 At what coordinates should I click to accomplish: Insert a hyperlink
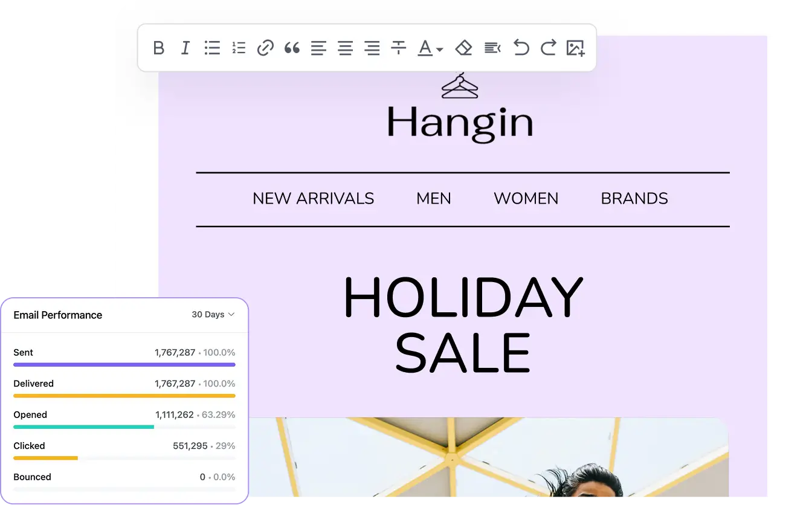[265, 48]
